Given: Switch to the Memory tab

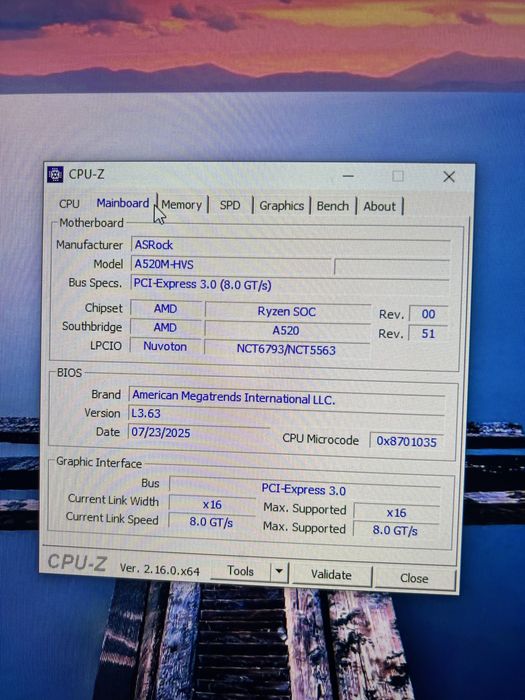Looking at the screenshot, I should (182, 205).
